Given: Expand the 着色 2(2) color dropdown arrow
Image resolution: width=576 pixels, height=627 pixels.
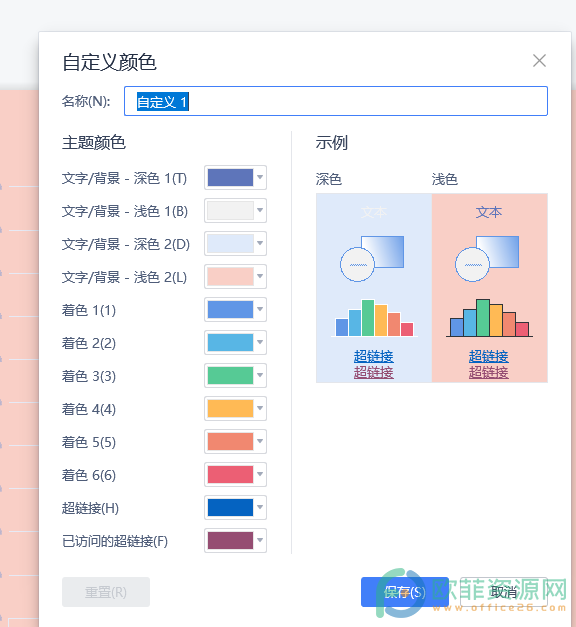Looking at the screenshot, I should click(x=260, y=342).
